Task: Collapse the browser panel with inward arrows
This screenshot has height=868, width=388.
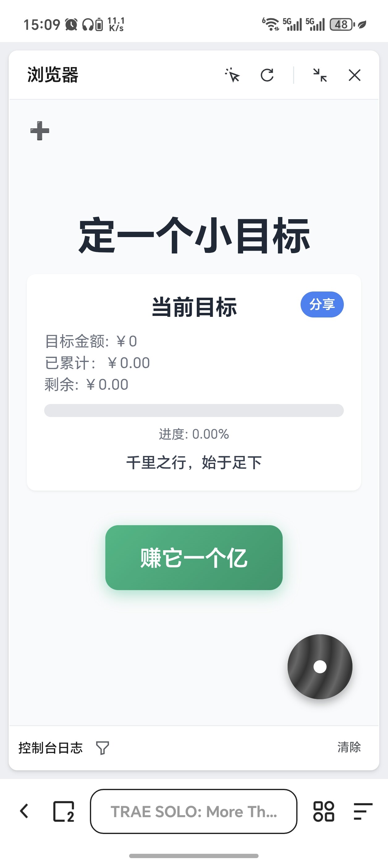Action: [x=320, y=75]
